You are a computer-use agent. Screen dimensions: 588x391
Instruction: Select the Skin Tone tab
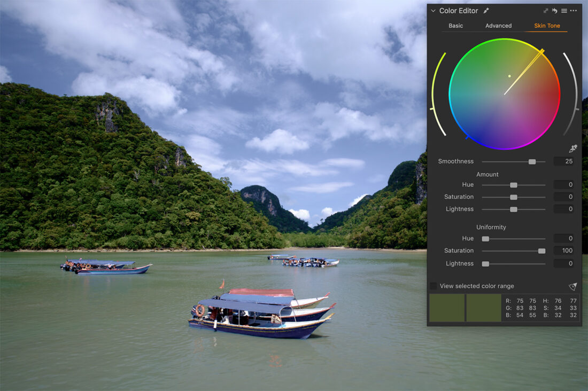pos(547,25)
